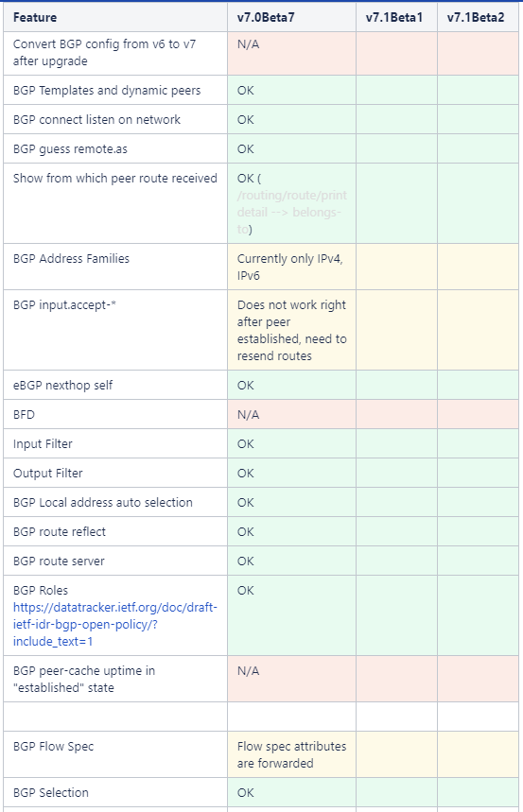Click the BGP input.accept-* feature cell
Screen dimensions: 523x812
click(115, 330)
